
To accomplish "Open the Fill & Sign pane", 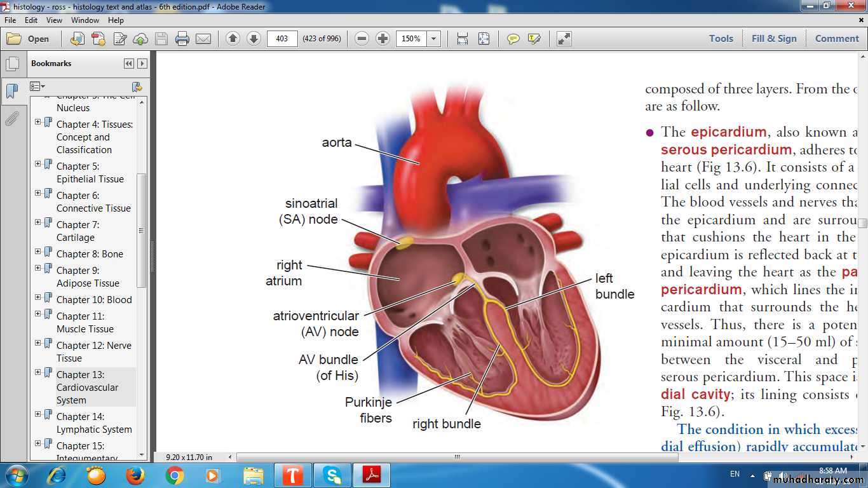I will pos(773,38).
